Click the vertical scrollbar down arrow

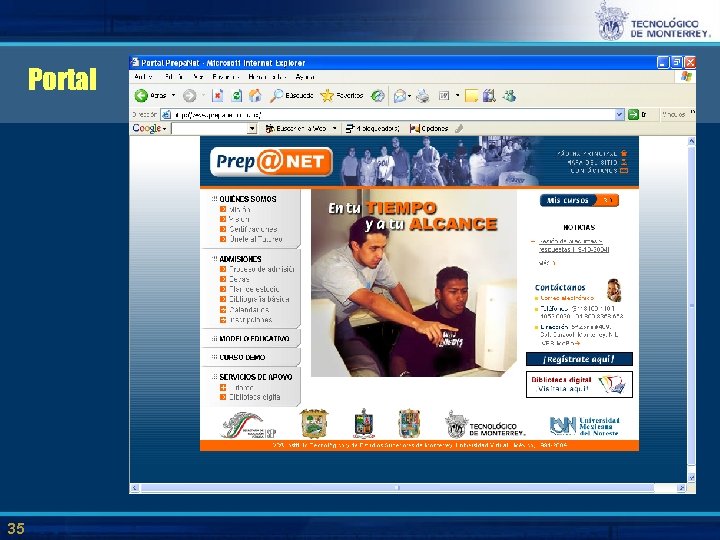tap(691, 478)
